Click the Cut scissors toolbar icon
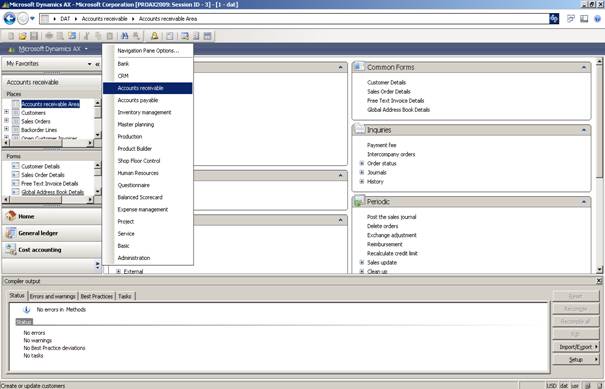Image resolution: width=605 pixels, height=389 pixels. pyautogui.click(x=86, y=36)
